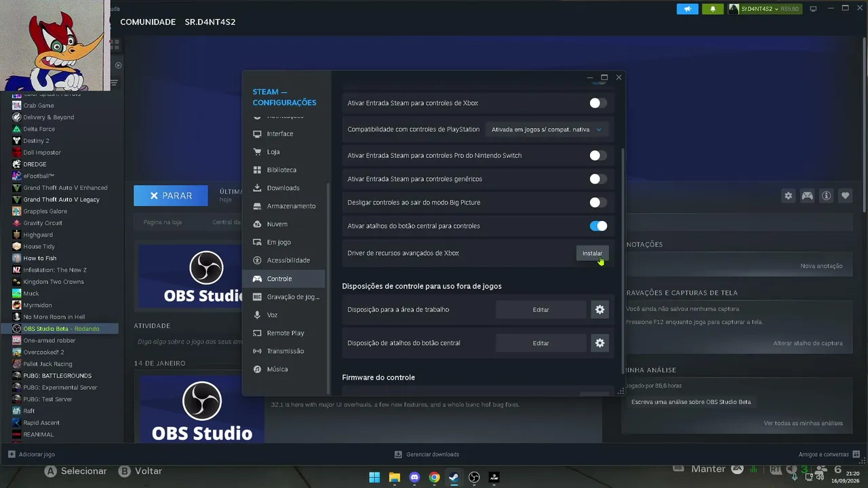The height and width of the screenshot is (488, 868).
Task: Open gear settings for área de trabalho layout
Action: pos(599,310)
